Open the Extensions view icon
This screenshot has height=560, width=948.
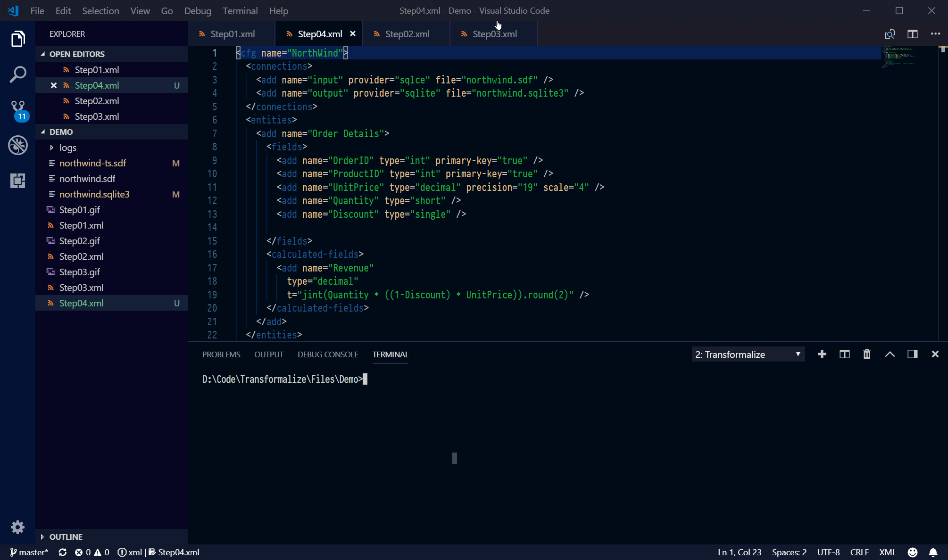18,181
